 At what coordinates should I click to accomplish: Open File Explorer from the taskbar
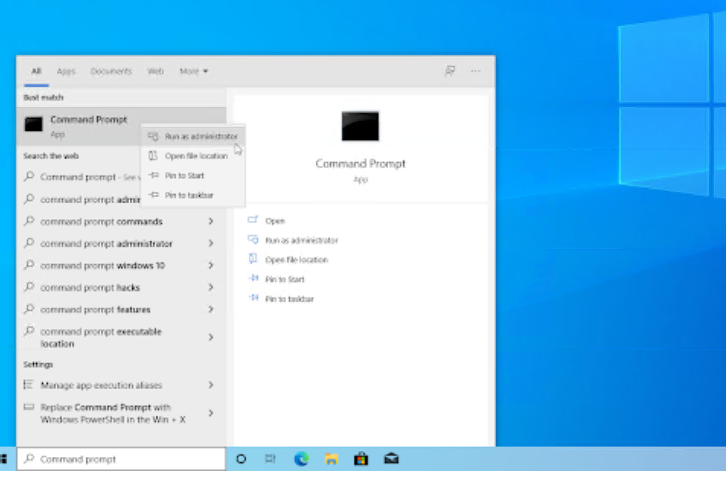pos(331,459)
